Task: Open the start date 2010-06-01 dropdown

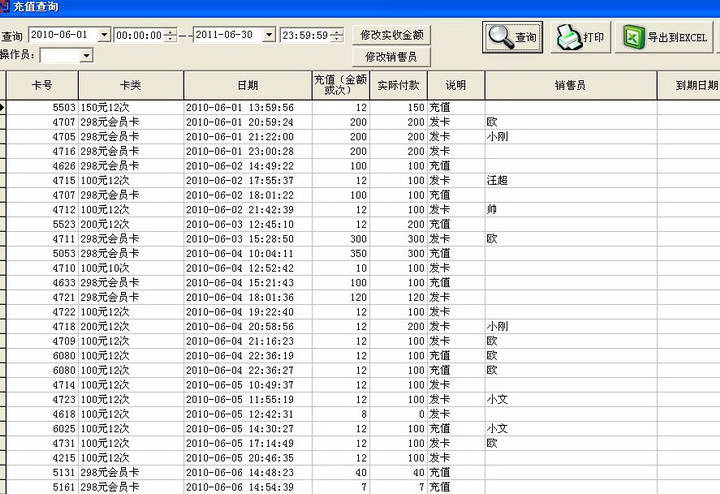Action: tap(104, 35)
